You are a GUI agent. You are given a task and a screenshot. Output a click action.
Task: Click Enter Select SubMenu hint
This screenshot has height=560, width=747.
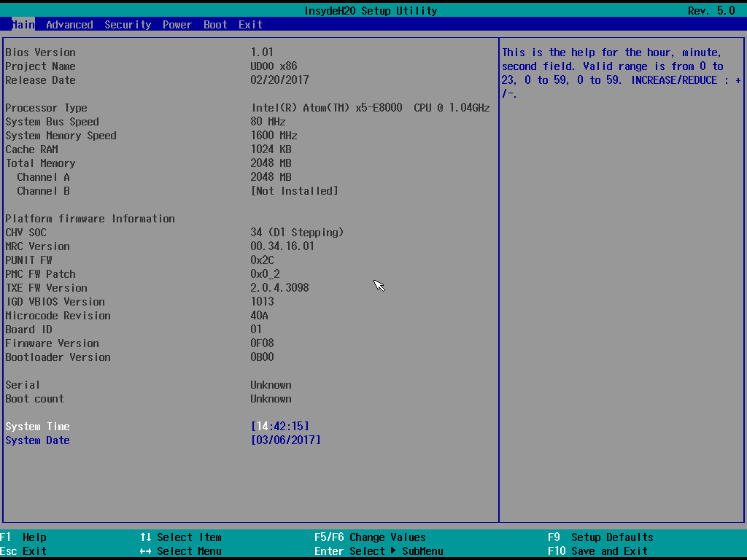coord(379,551)
